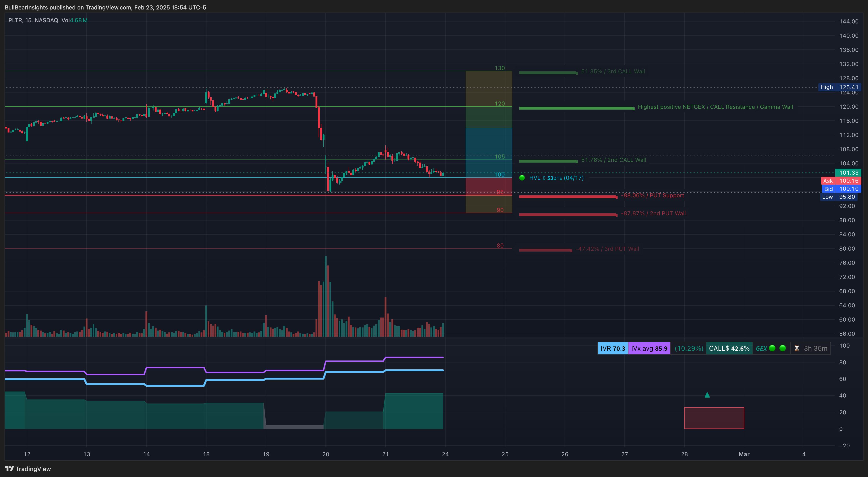Click the 120 strike level label on chart
This screenshot has width=868, height=477.
point(500,103)
